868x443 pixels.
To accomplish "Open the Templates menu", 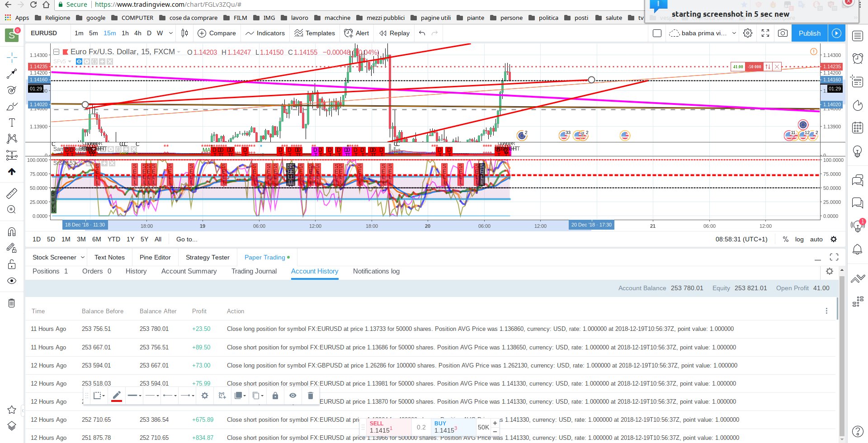I will 314,33.
